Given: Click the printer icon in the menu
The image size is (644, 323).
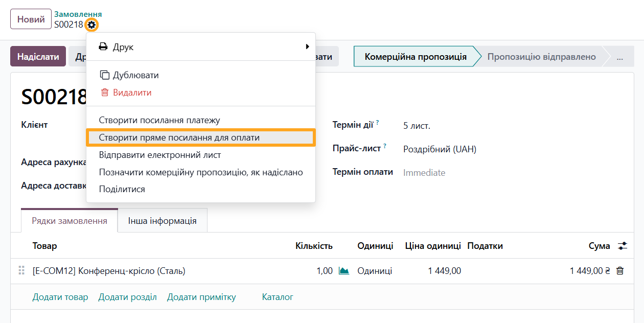Looking at the screenshot, I should click(103, 47).
